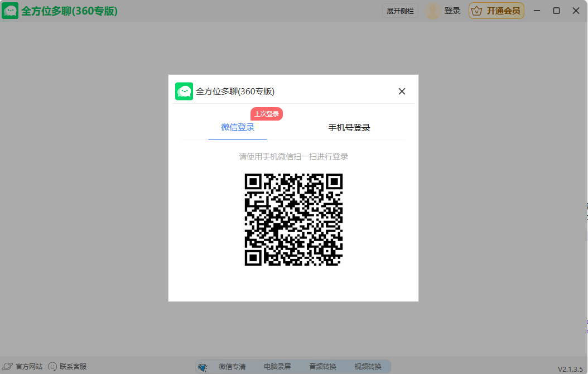This screenshot has height=374, width=588.
Task: Click the smiley icon beside 联系客服
Action: pos(52,367)
